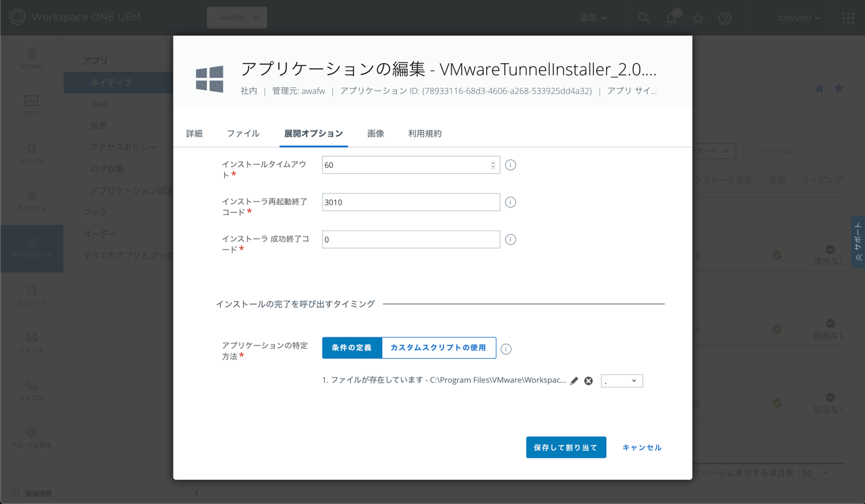Open the awafw organization group dropdown
865x504 pixels.
[x=237, y=17]
